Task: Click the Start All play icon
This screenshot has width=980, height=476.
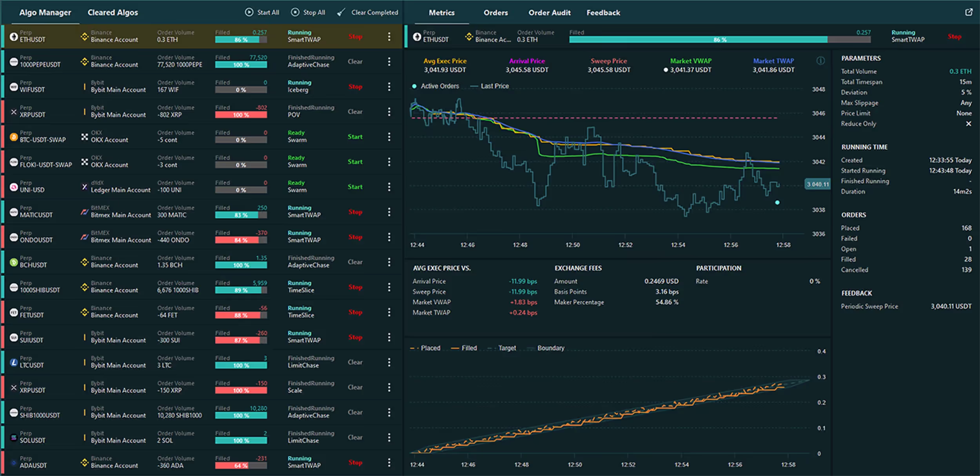Action: pos(249,12)
